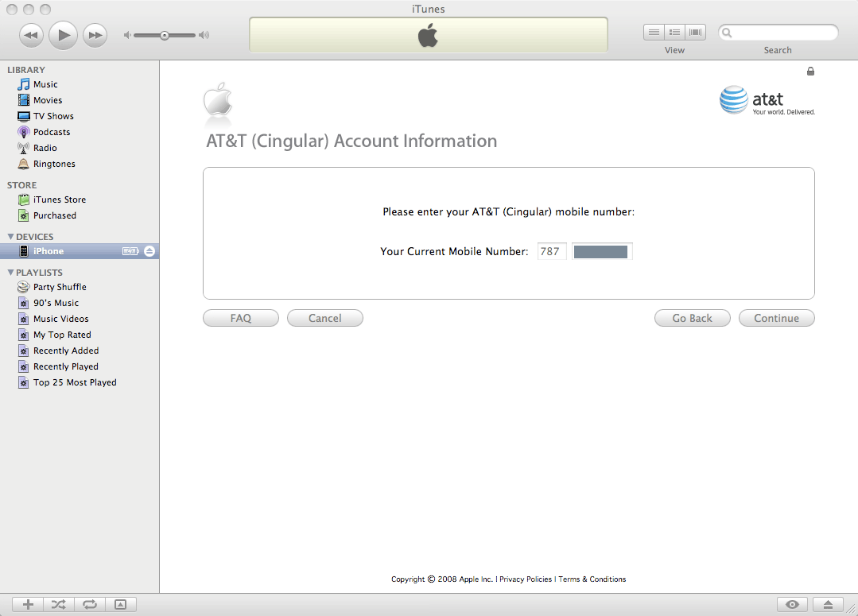Click the loud volume speaker icon
The image size is (858, 616).
coord(204,35)
